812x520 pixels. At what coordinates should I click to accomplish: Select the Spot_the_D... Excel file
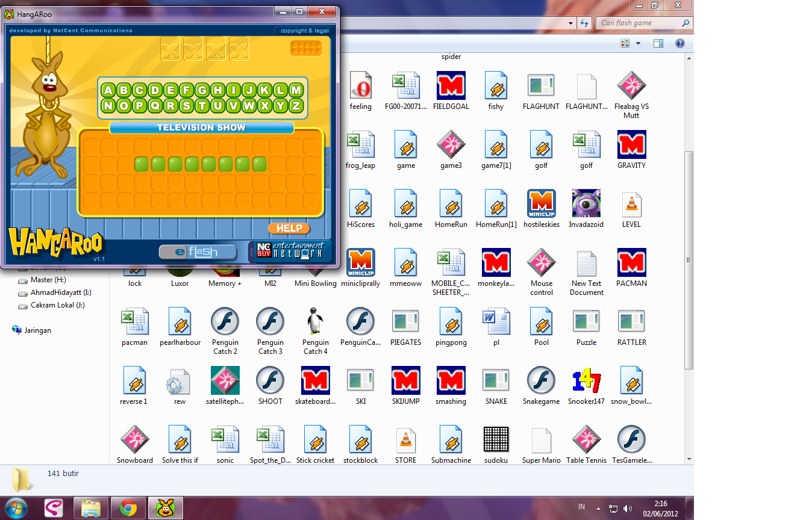[270, 445]
